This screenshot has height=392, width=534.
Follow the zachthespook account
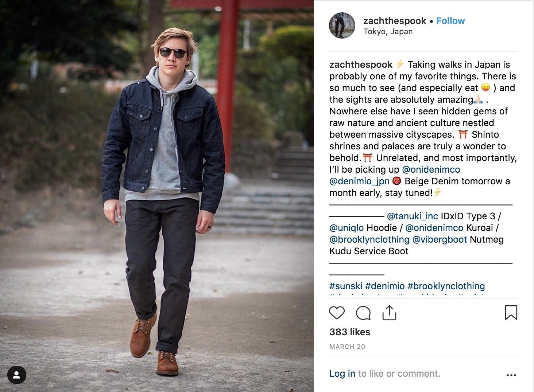450,21
